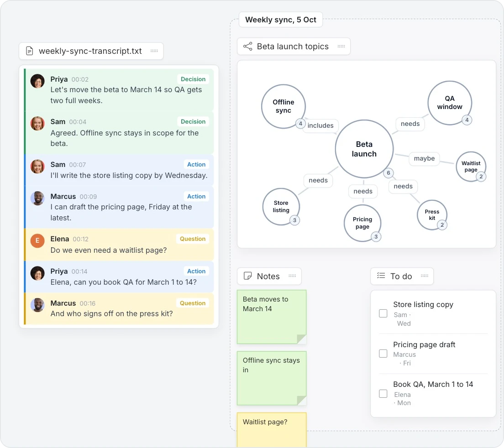Click the Question tag on Elena's message

(193, 239)
